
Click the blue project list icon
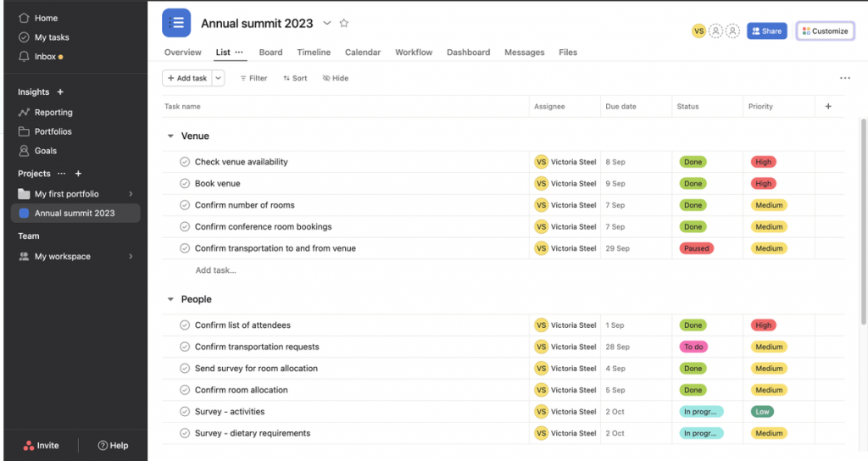pos(176,24)
